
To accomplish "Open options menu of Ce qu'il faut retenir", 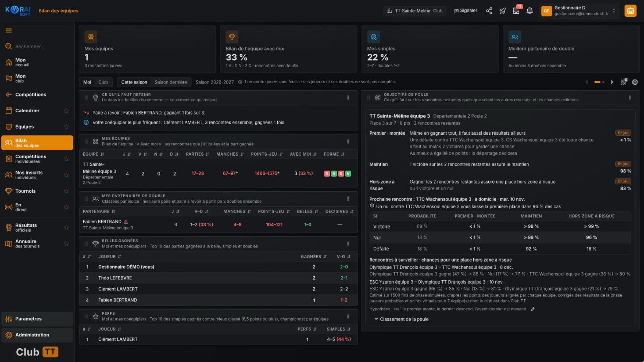I will point(348,97).
